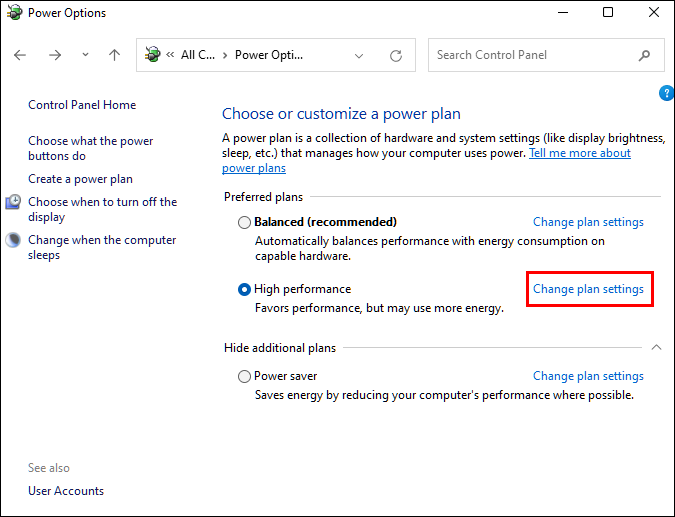
Task: Open the User Accounts link
Action: (66, 491)
